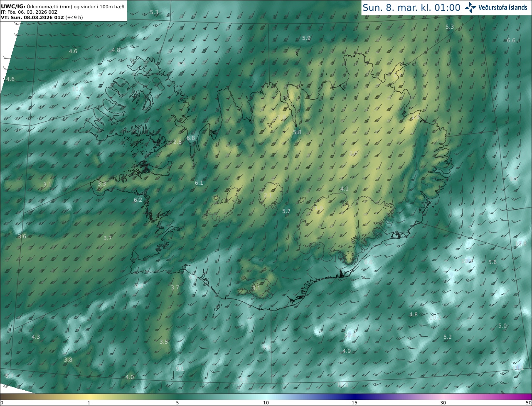Viewport: 532px width, 406px height.
Task: Click the map value '5.2' in the southeast
Action: (x=448, y=337)
